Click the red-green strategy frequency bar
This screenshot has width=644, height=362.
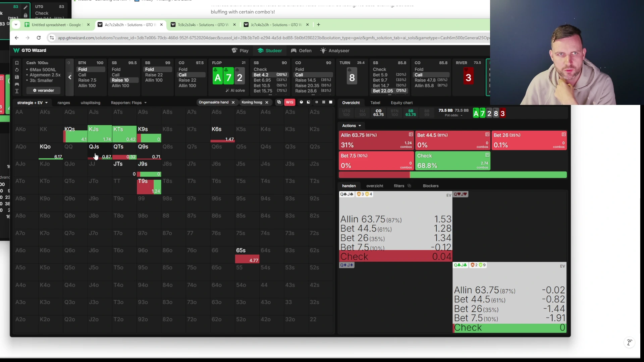[453, 175]
